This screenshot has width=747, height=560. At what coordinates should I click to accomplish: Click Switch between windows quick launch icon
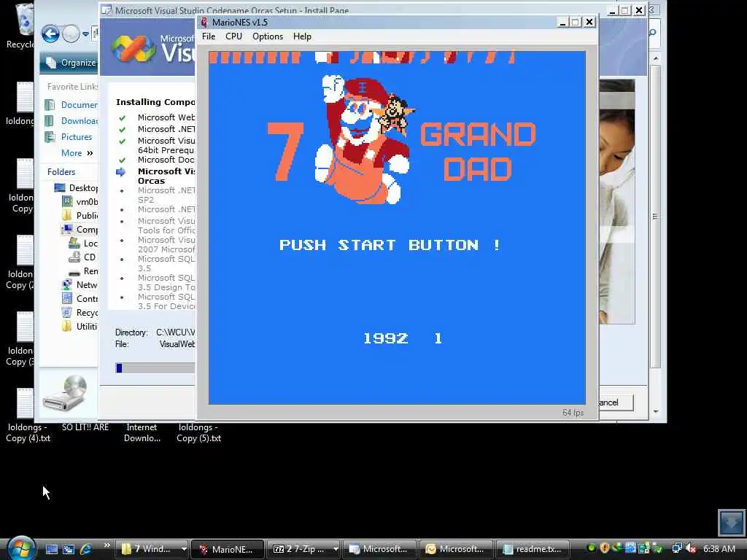coord(69,549)
